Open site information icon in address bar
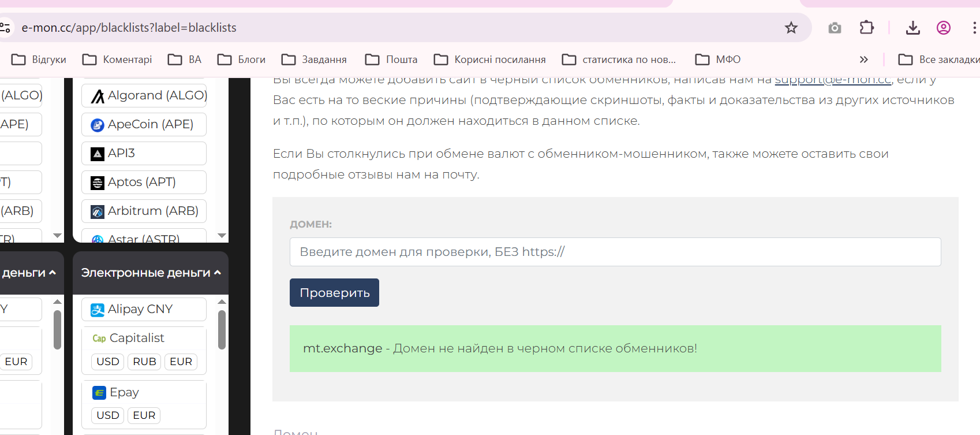Screen dimensions: 980x435 6,28
